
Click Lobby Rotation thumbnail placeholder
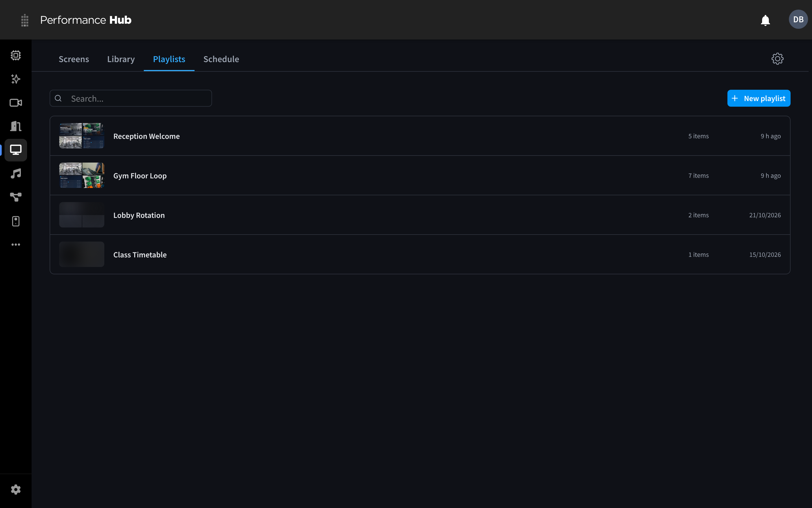point(81,215)
